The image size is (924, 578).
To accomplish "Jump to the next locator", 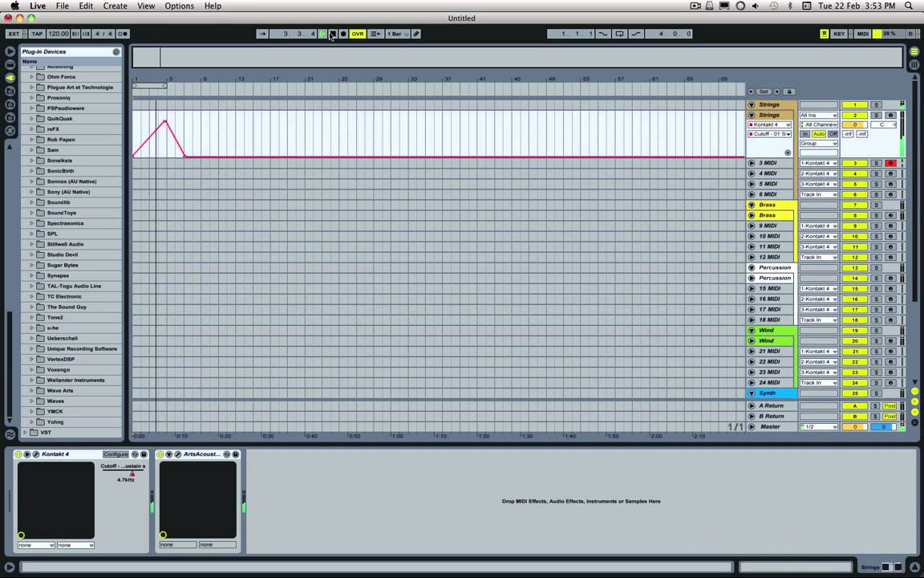I will point(776,92).
